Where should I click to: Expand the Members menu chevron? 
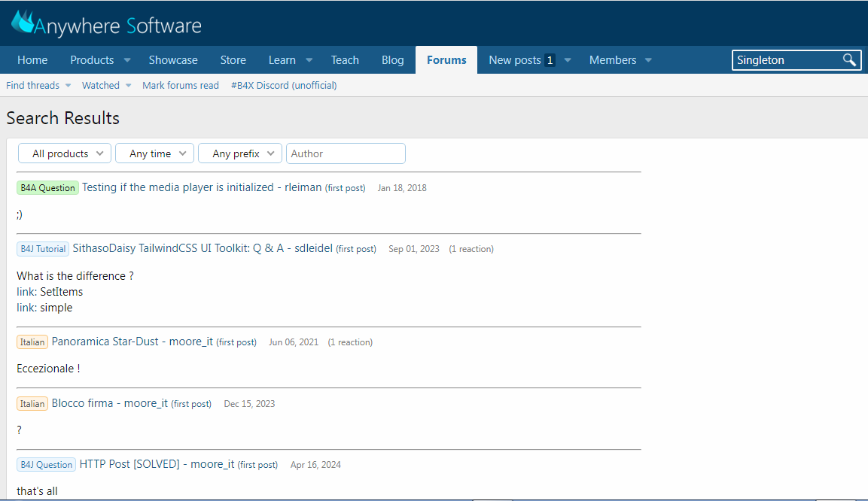coord(648,59)
